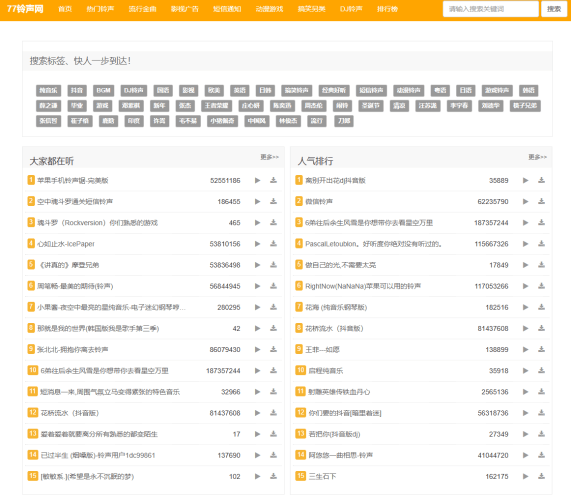Open 排行榜 navigation item
This screenshot has width=571, height=500.
pos(387,9)
